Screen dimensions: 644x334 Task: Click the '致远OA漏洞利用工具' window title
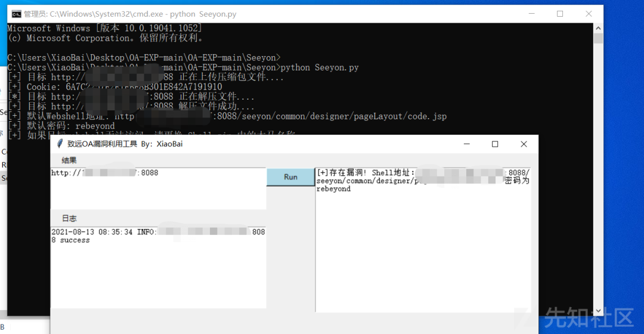coord(125,144)
